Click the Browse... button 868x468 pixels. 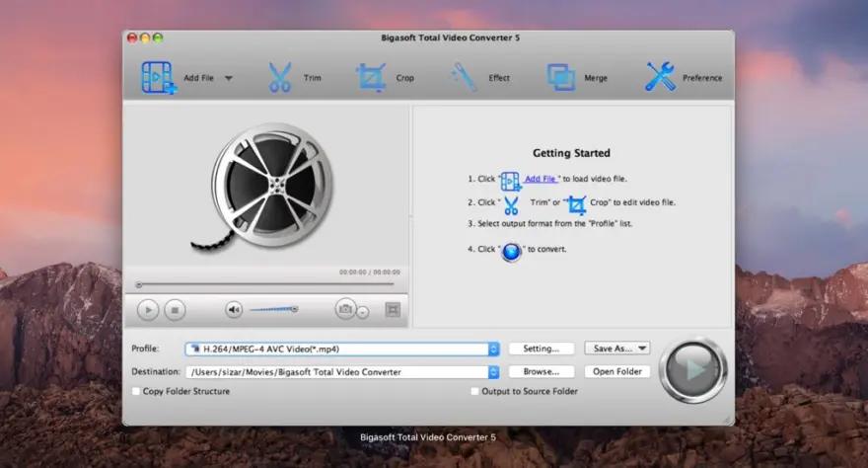tap(541, 371)
